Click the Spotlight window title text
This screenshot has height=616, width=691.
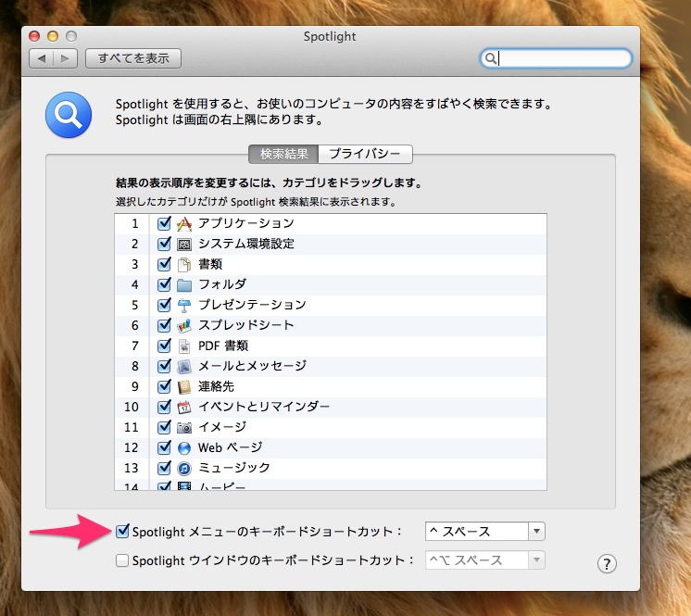pos(330,36)
